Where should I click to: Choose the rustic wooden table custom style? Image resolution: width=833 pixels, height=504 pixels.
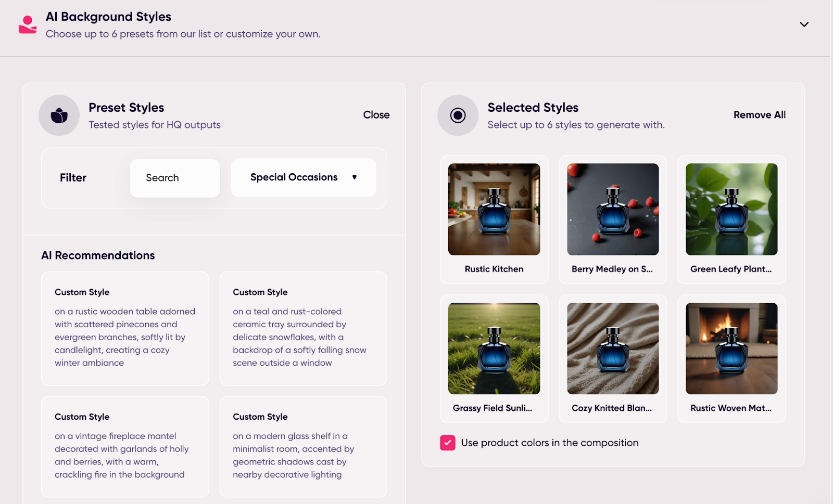coord(125,328)
